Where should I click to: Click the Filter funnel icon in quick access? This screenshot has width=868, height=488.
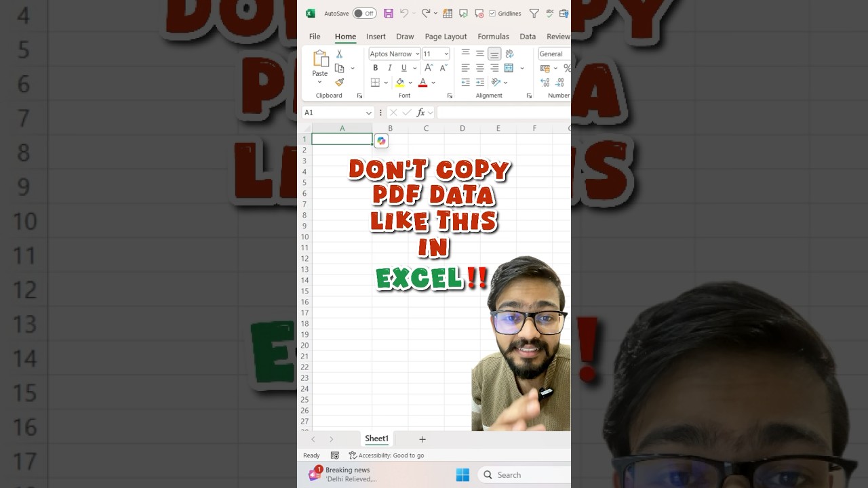(x=534, y=14)
